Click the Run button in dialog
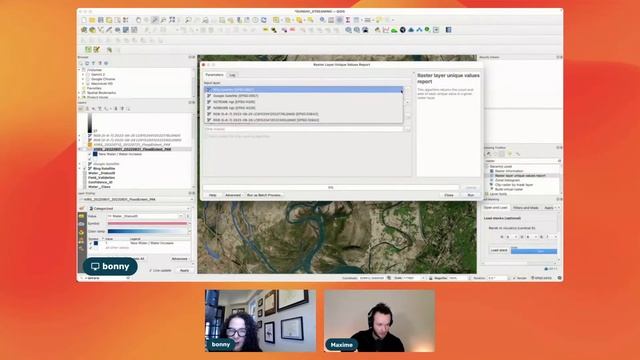640x360 pixels. [x=471, y=195]
